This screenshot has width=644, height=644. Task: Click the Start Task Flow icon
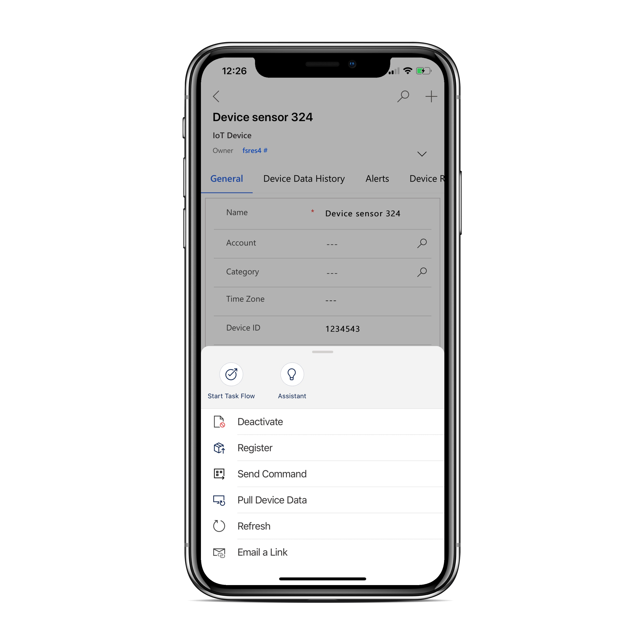coord(231,374)
